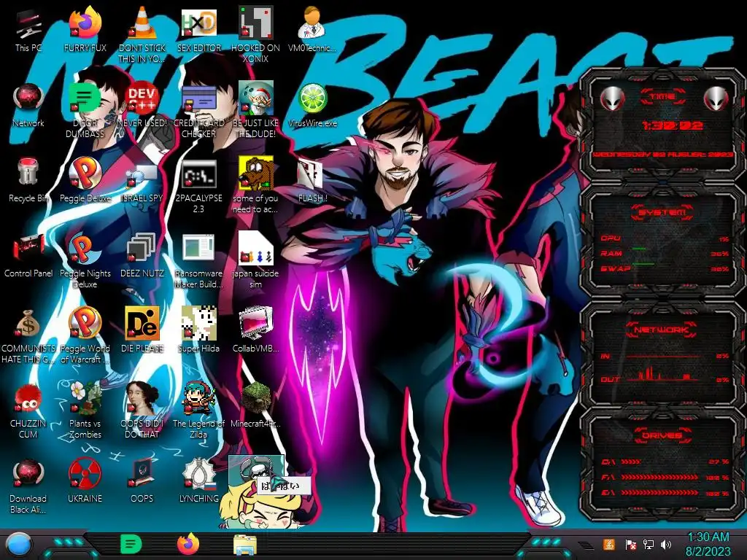Image resolution: width=747 pixels, height=560 pixels.
Task: Launch the Peggle Deluxe shortcut
Action: 85,180
